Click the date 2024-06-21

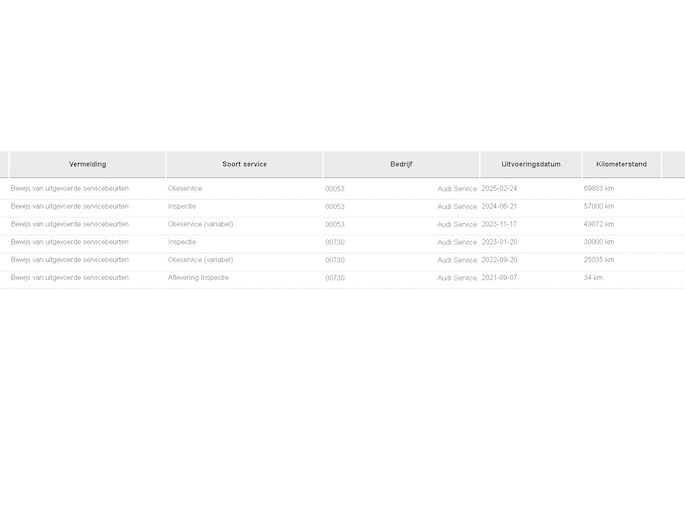499,206
